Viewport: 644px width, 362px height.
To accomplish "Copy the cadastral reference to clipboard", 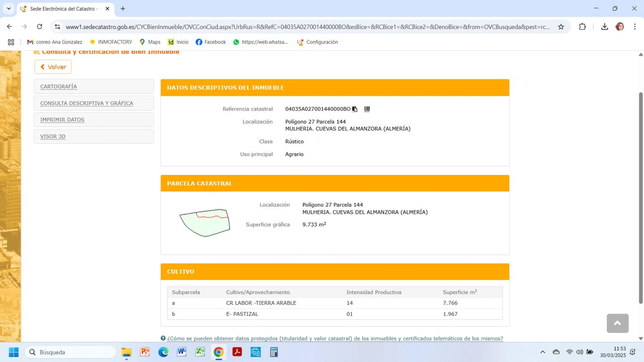I will coord(355,109).
